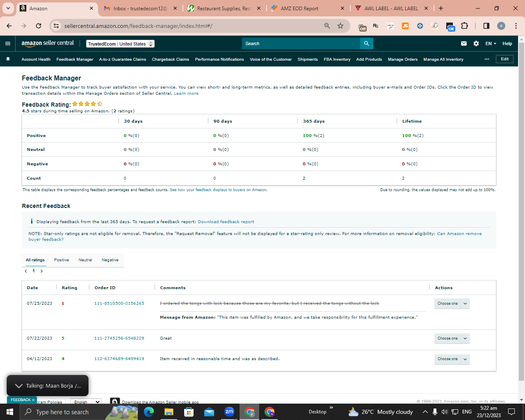Click the amazon seller central logo
Screen dimensions: 525x420
pos(48,43)
